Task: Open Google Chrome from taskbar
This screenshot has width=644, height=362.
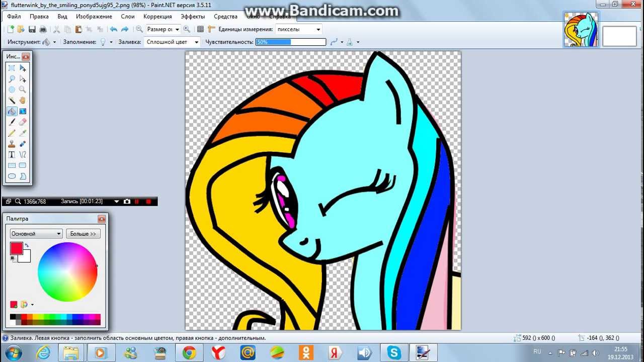Action: 189,353
